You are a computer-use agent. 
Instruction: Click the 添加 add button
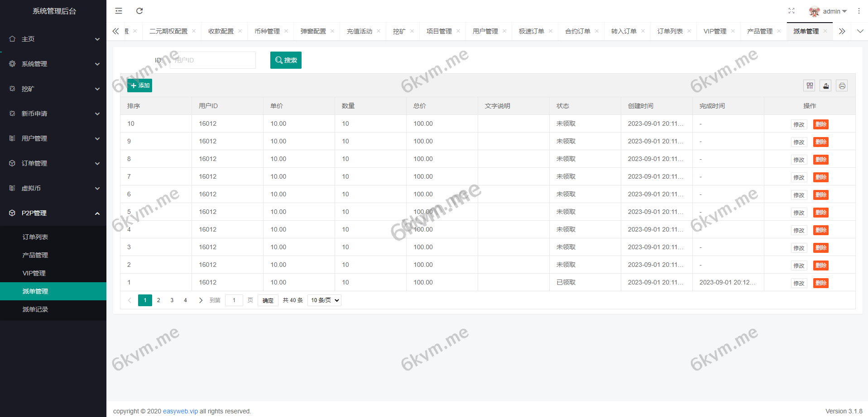(139, 85)
